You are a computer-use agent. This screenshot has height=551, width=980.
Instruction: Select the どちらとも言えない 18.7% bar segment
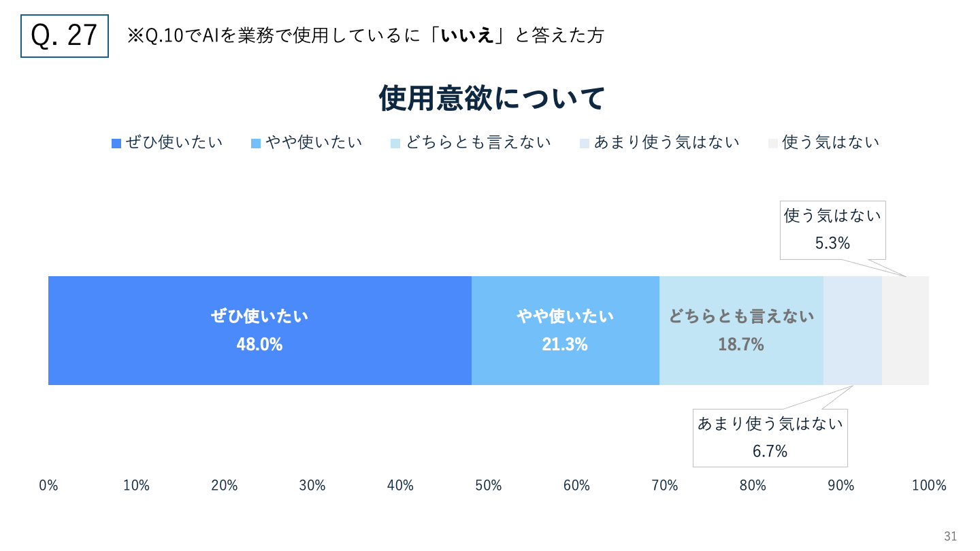click(741, 331)
